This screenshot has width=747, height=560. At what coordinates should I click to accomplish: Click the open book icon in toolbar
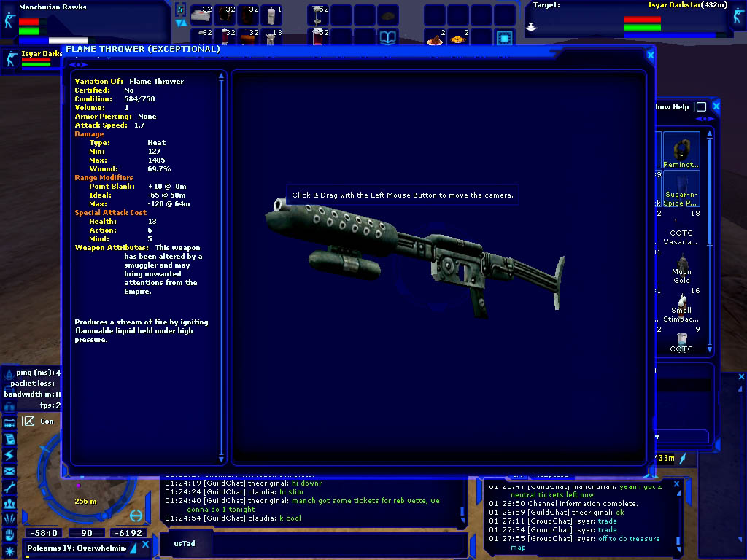tap(388, 37)
